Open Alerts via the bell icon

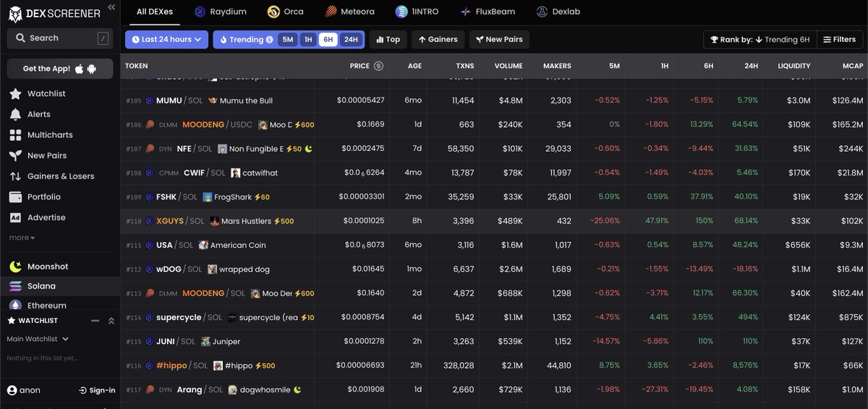[x=15, y=114]
